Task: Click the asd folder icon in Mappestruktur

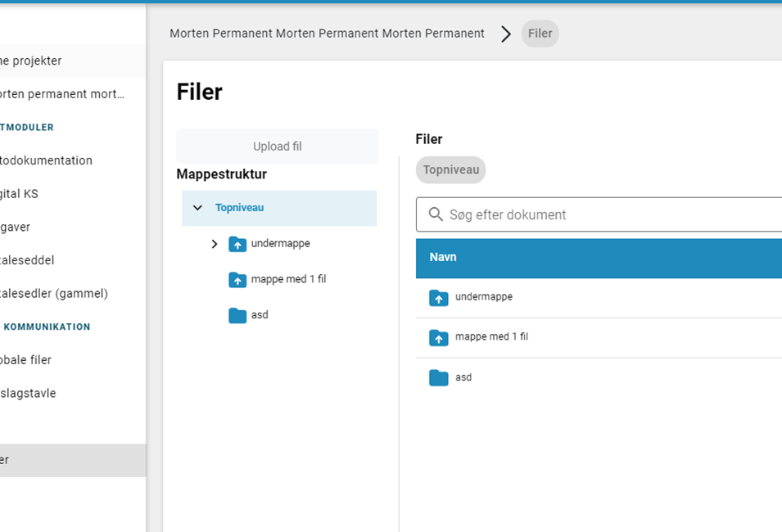Action: pyautogui.click(x=237, y=315)
